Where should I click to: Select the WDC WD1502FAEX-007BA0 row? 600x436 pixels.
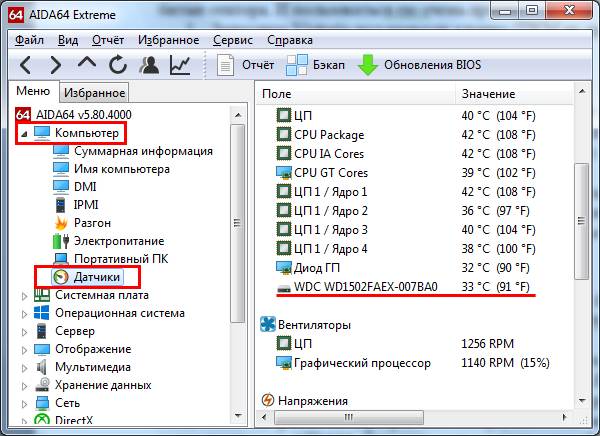point(365,287)
